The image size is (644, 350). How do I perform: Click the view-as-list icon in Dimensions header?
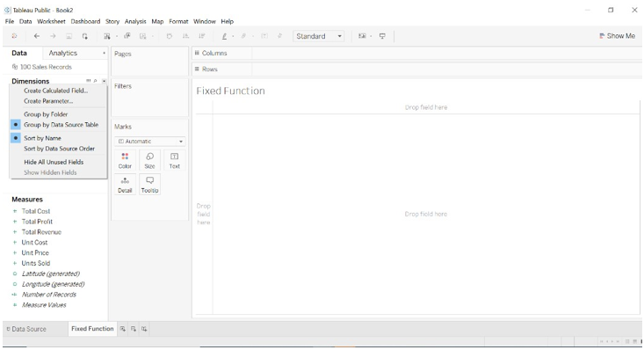point(89,81)
